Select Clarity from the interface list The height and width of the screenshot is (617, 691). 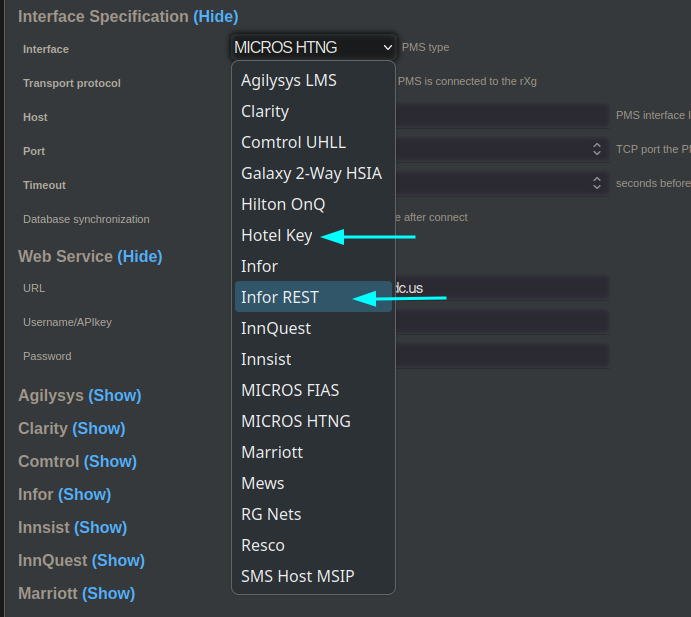click(313, 112)
